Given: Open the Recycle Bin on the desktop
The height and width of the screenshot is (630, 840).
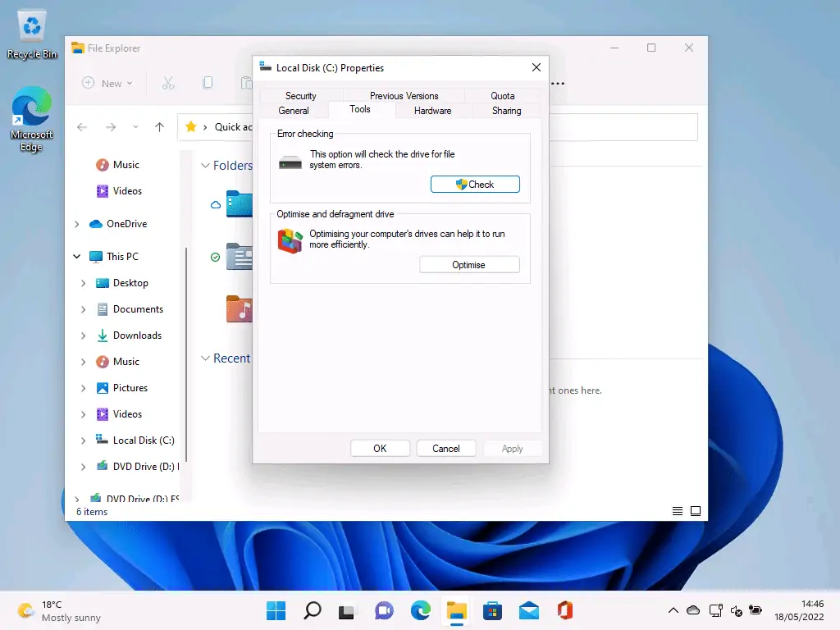Looking at the screenshot, I should [x=31, y=26].
